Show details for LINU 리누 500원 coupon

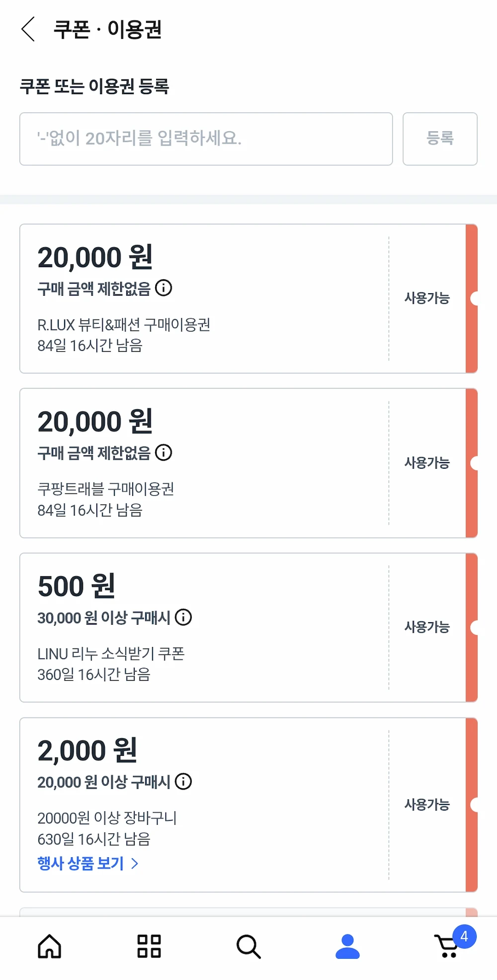184,618
